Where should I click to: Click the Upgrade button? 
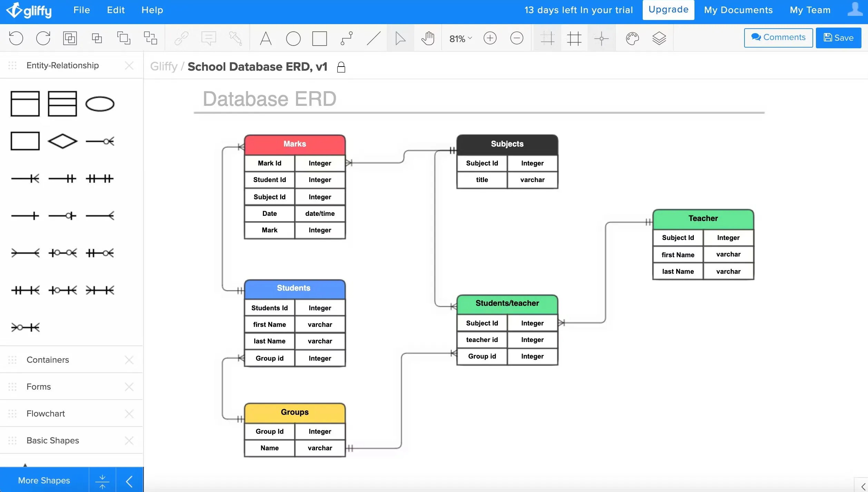[668, 10]
